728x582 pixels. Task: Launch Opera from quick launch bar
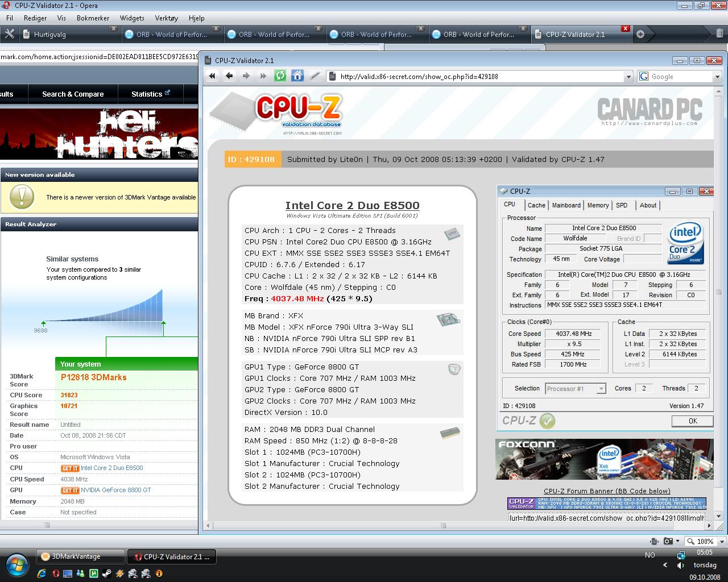point(55,573)
